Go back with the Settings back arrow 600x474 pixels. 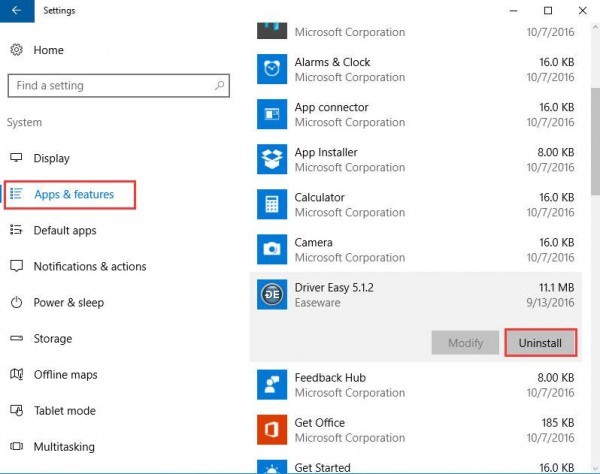[x=17, y=11]
